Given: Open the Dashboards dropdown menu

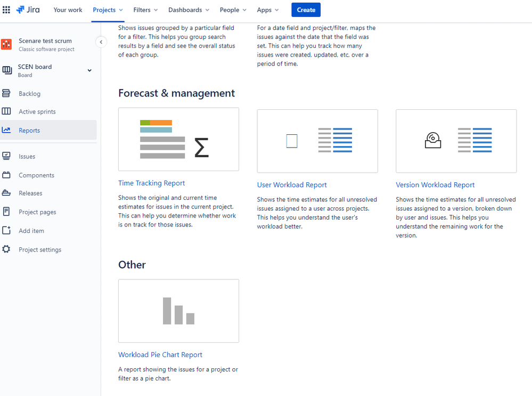Looking at the screenshot, I should click(x=189, y=10).
